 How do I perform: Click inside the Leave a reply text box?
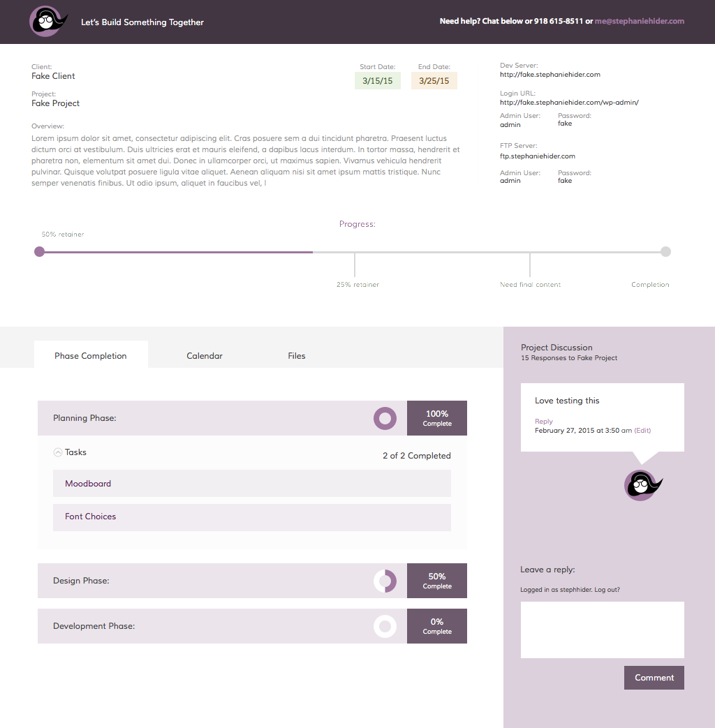[602, 630]
